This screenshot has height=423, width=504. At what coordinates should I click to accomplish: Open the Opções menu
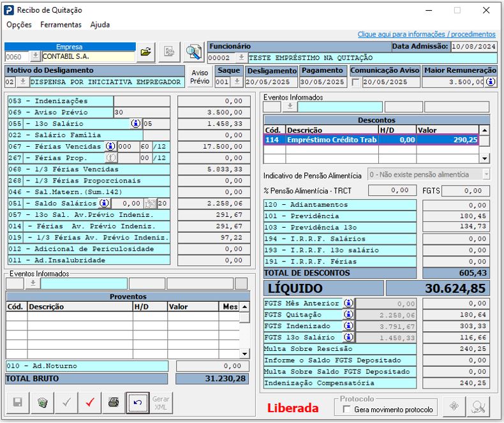19,25
